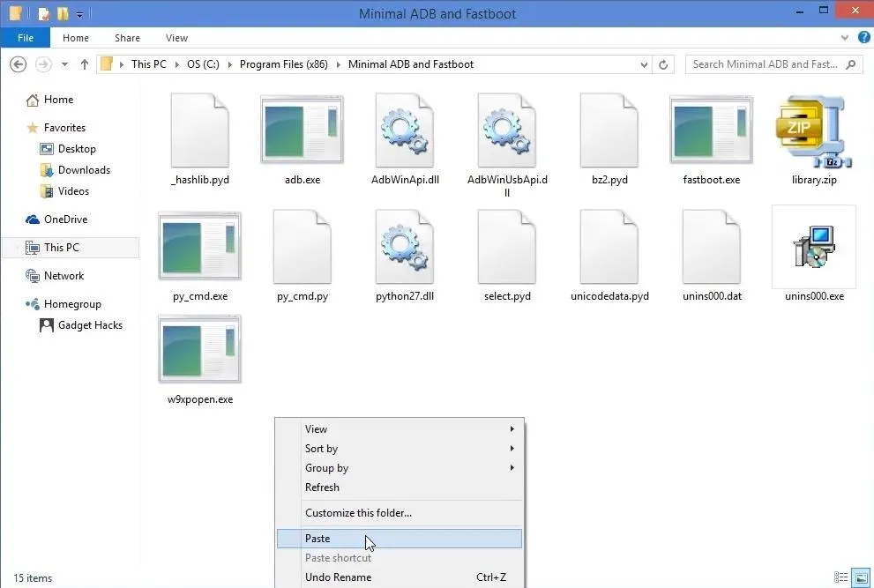
Task: Open Explorer help question mark
Action: 864,37
